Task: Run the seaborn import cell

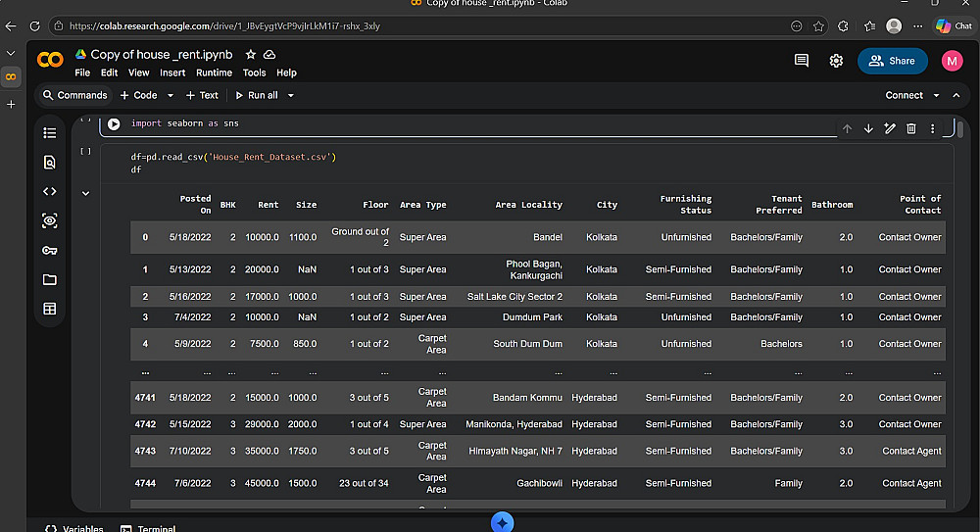Action: tap(114, 124)
